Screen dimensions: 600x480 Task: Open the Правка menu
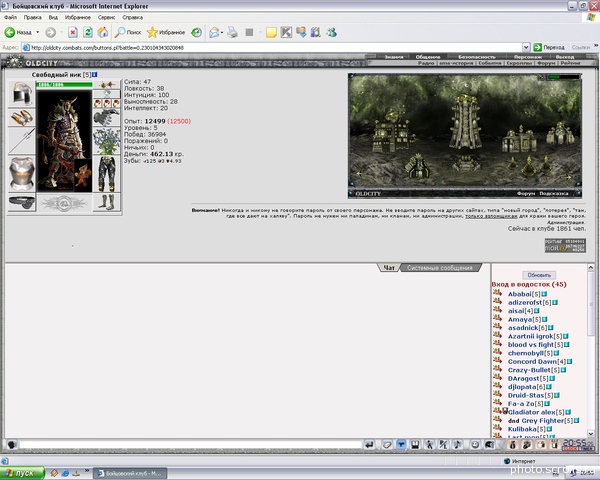coord(33,18)
